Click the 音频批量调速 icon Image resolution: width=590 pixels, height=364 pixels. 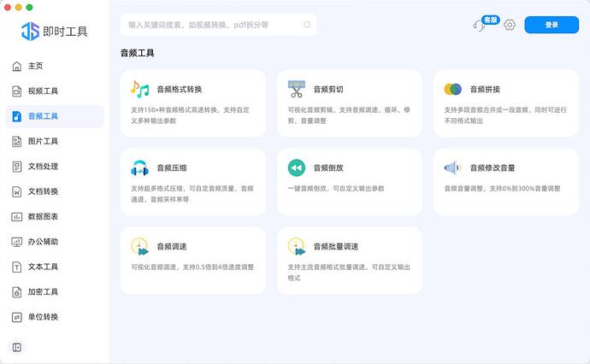point(296,246)
